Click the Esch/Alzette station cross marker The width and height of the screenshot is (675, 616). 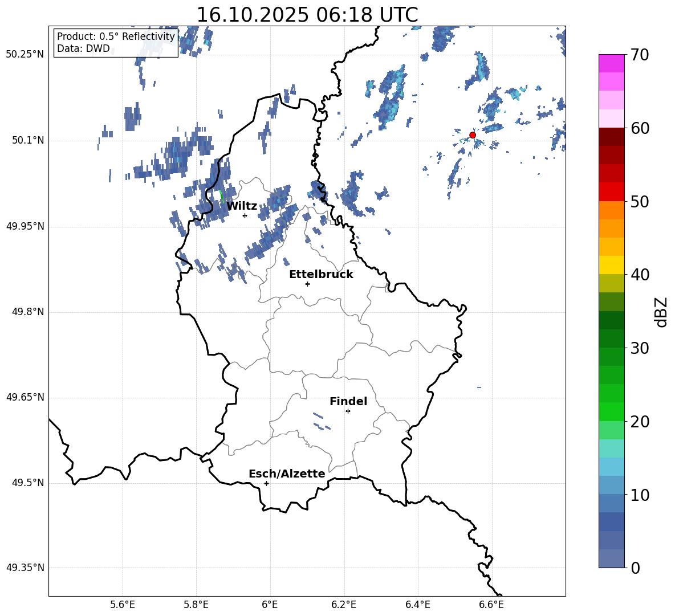[266, 483]
